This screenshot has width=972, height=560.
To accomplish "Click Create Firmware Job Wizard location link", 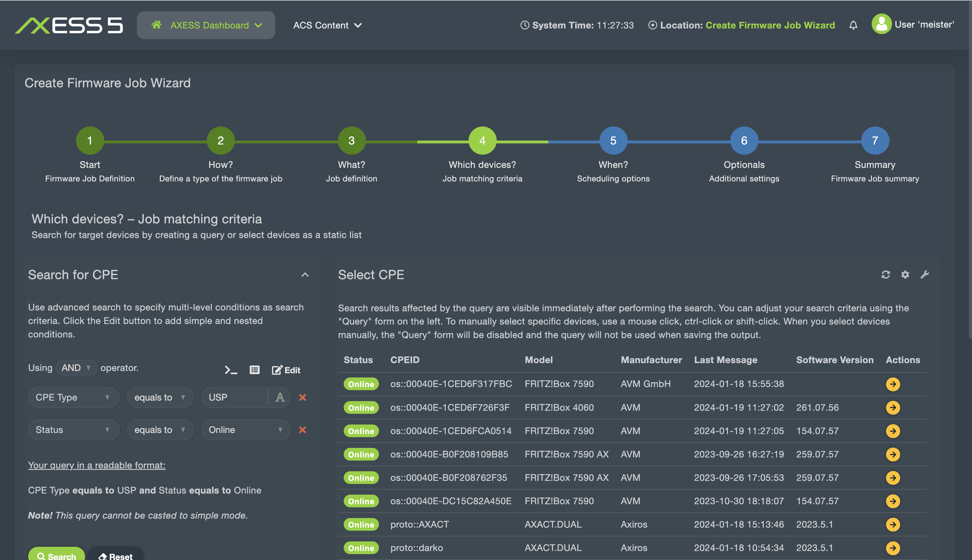I will [x=770, y=25].
